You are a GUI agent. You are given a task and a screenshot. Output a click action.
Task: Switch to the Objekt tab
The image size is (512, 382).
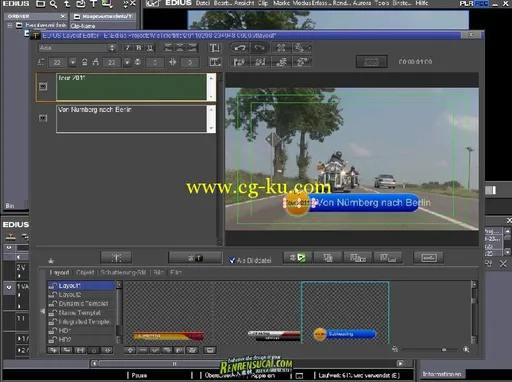[x=85, y=272]
